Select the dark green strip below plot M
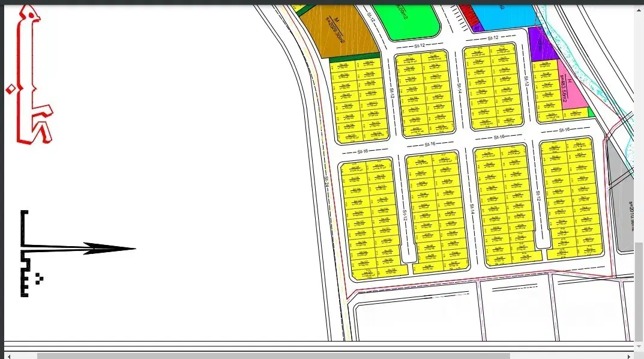Screen dimensions: 644x359 pyautogui.click(x=354, y=58)
